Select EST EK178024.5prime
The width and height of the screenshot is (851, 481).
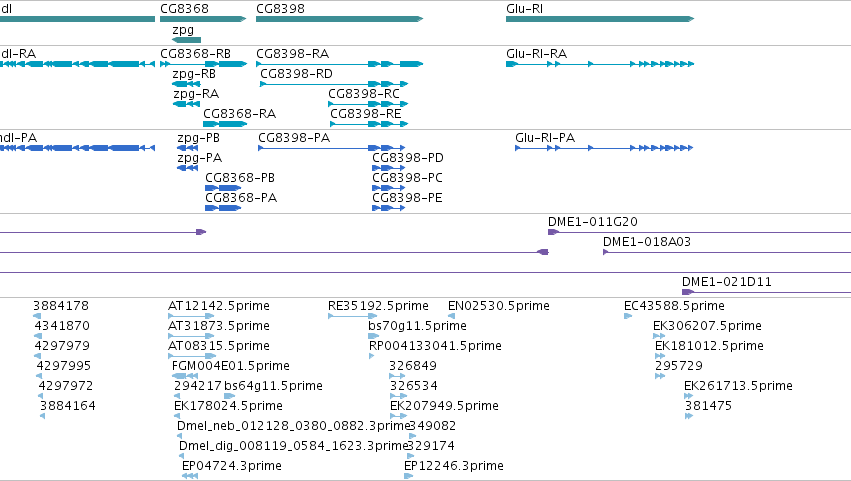tap(228, 407)
